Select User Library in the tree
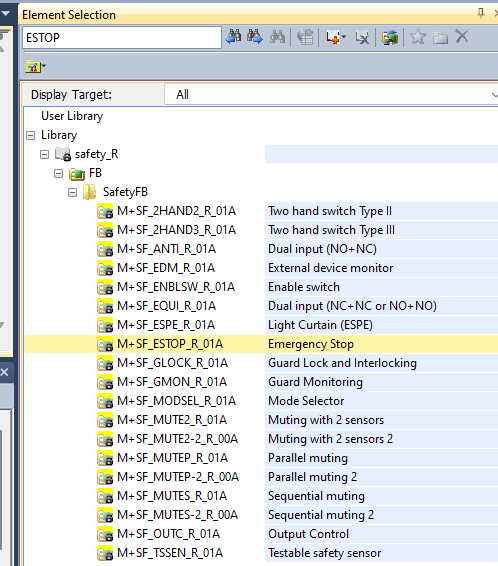The width and height of the screenshot is (498, 566). pos(72,116)
